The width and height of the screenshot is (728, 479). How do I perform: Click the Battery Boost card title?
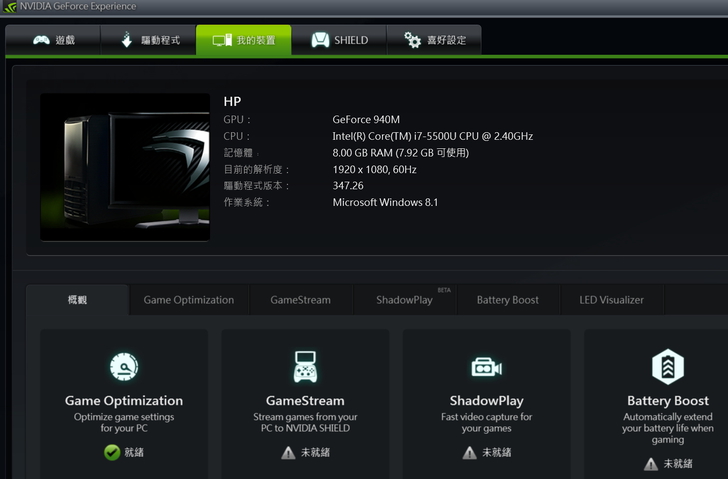coord(668,401)
